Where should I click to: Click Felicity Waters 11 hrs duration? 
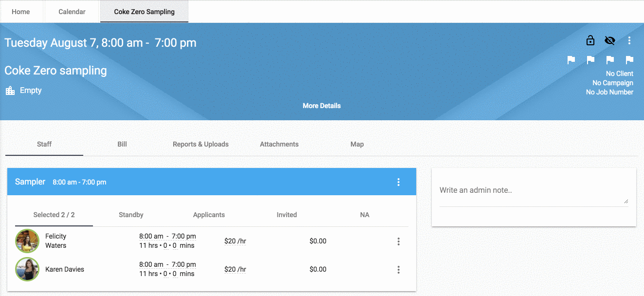click(148, 246)
